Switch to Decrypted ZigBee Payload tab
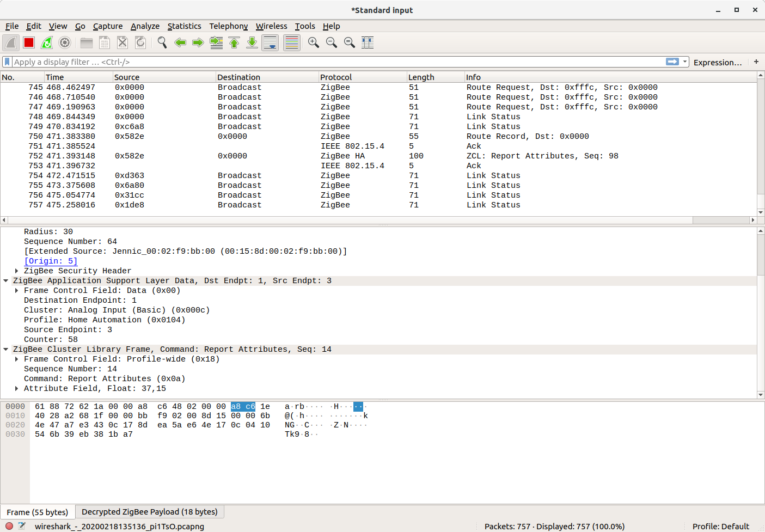Screen dimensions: 765x532 150,512
